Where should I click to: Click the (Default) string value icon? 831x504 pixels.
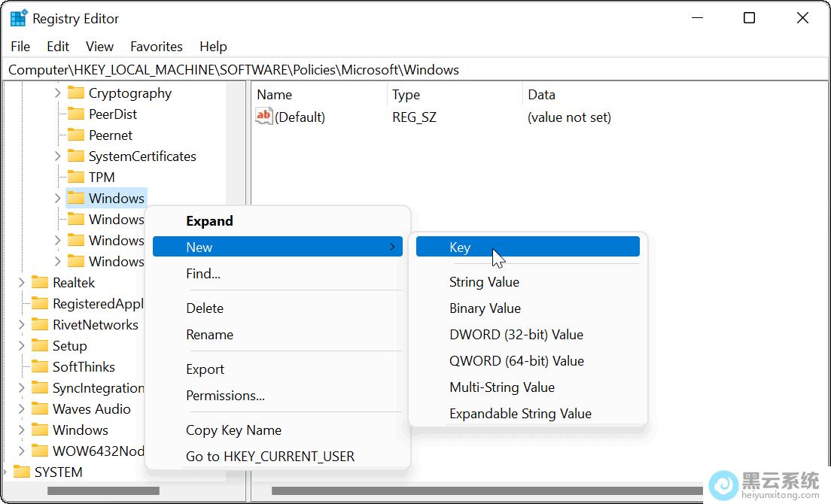pos(264,117)
